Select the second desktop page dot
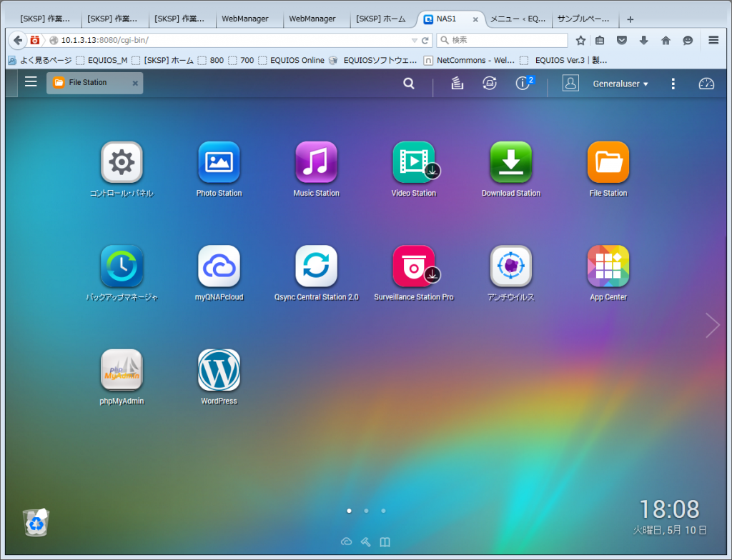This screenshot has width=732, height=560. 366,511
